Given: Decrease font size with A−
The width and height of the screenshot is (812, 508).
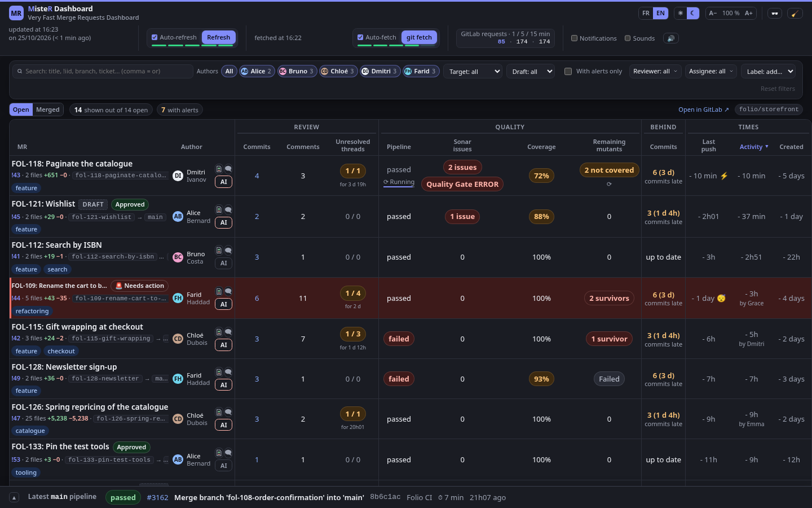Looking at the screenshot, I should pyautogui.click(x=713, y=13).
